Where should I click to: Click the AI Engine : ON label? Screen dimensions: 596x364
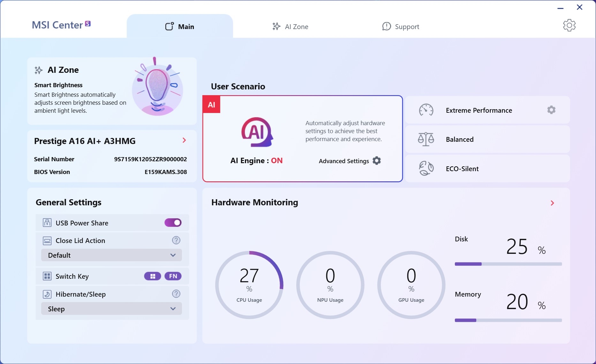(x=256, y=161)
